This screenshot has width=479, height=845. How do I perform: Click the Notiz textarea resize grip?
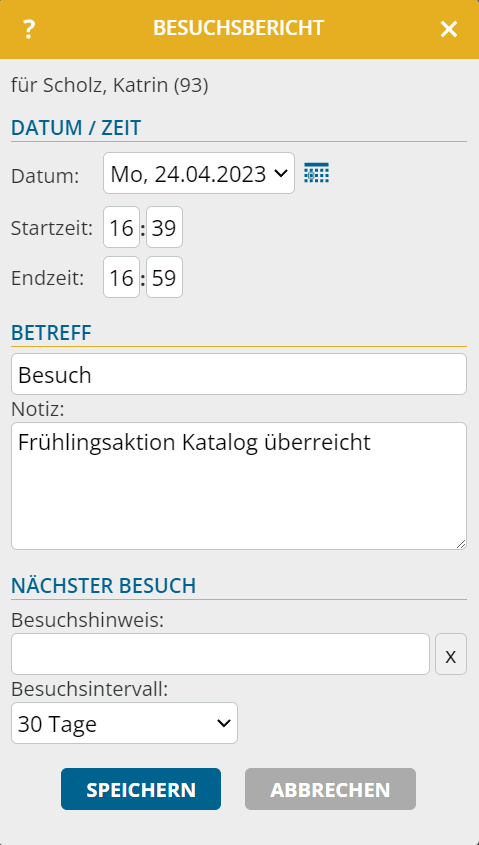[x=461, y=544]
